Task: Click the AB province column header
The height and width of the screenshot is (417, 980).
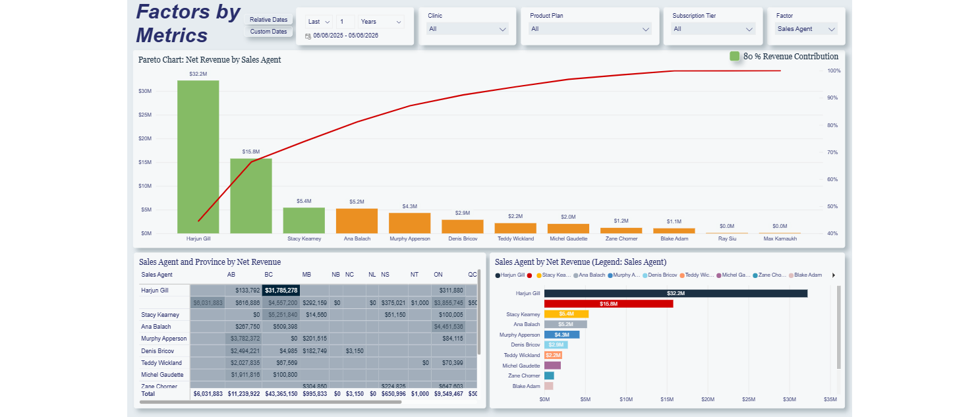Action: pos(231,275)
